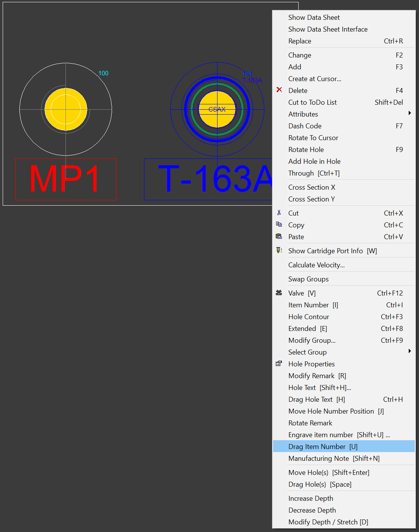Click the red MP1 label
The height and width of the screenshot is (532, 419).
point(66,179)
